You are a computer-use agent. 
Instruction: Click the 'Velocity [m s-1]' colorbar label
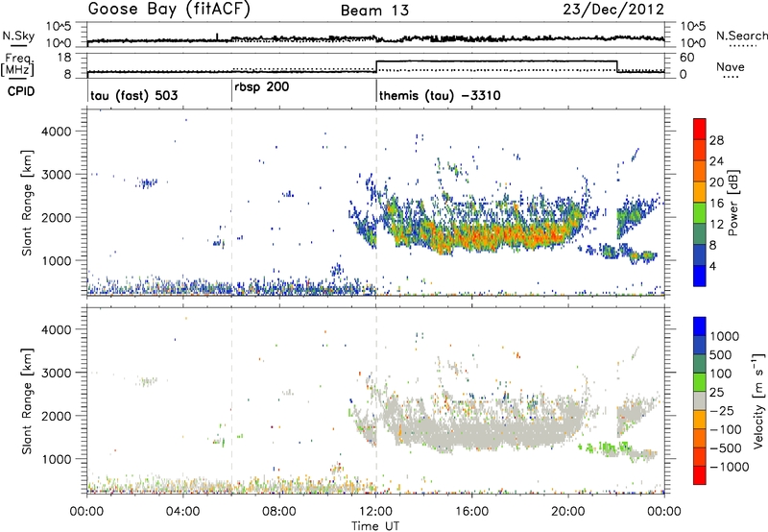758,400
